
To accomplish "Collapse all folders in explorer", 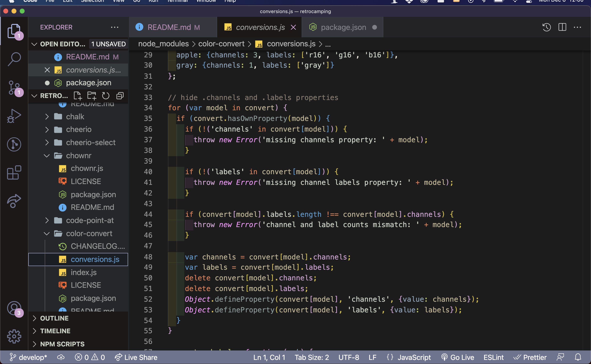I will pyautogui.click(x=120, y=96).
